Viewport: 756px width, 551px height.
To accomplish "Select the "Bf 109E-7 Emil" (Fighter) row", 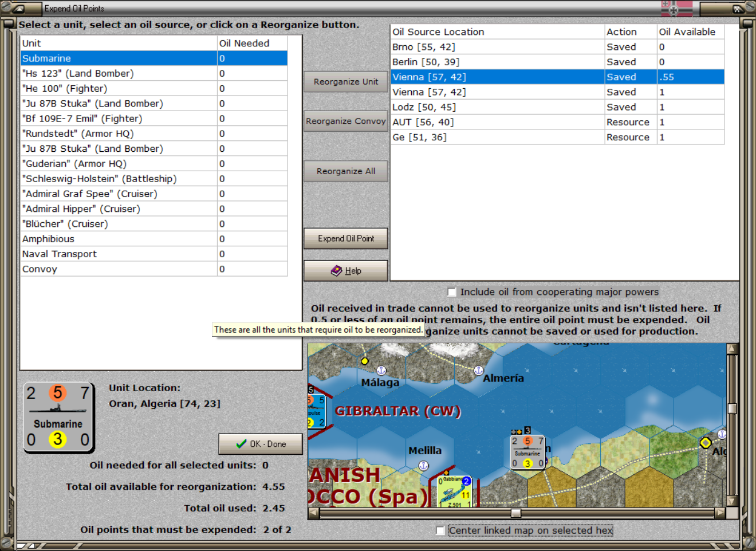I will pyautogui.click(x=153, y=119).
